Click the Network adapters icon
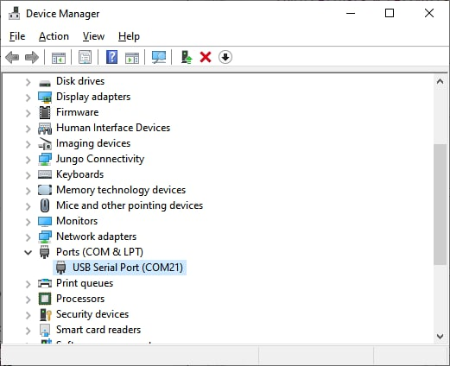 click(45, 237)
